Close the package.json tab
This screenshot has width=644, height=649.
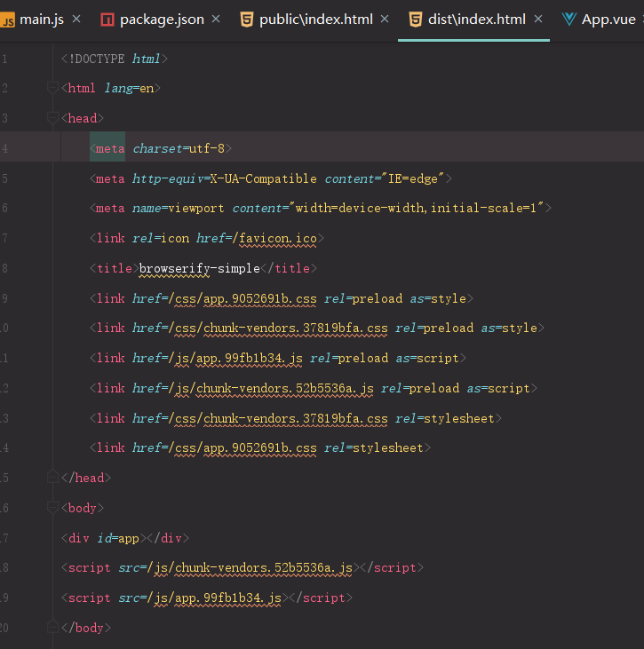[x=216, y=19]
